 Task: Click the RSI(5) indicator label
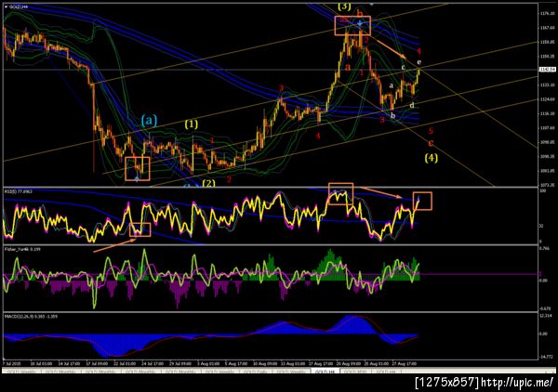click(x=19, y=191)
